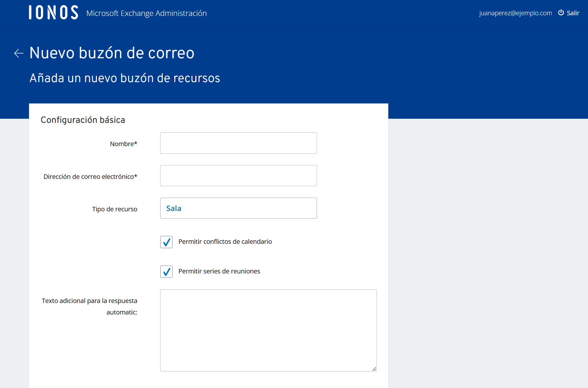Click the Añada un nuevo buzón subtitle
The image size is (588, 388).
125,78
